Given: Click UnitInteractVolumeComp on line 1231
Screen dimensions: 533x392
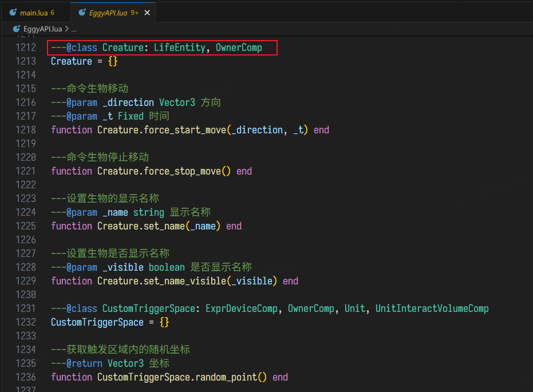Looking at the screenshot, I should [x=432, y=308].
